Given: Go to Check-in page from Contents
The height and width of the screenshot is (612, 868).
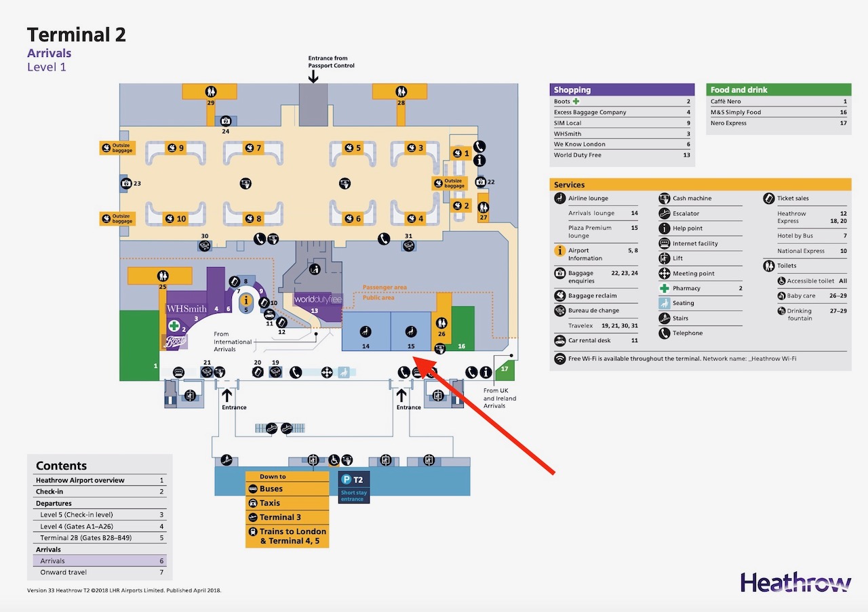Looking at the screenshot, I should pos(50,491).
